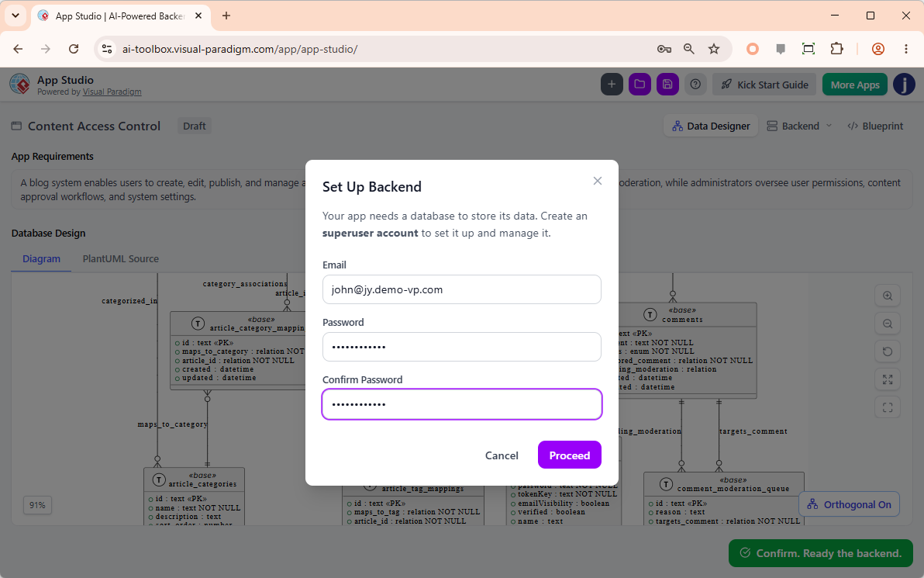Switch to Blueprint view
Screen dimensions: 924x578
coord(875,126)
